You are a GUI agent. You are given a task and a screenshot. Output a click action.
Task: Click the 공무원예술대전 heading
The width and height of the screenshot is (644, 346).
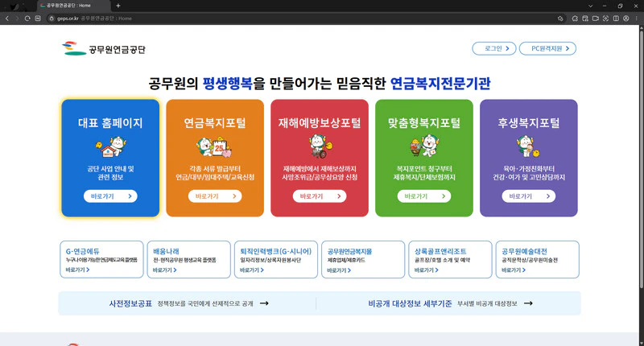pos(524,251)
